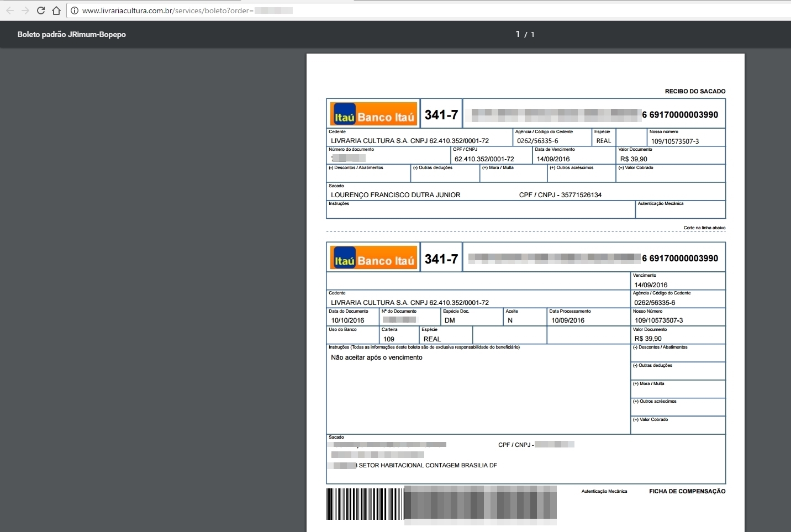Select Valor Cobrado label in top receipt
This screenshot has height=532, width=791.
coord(635,167)
